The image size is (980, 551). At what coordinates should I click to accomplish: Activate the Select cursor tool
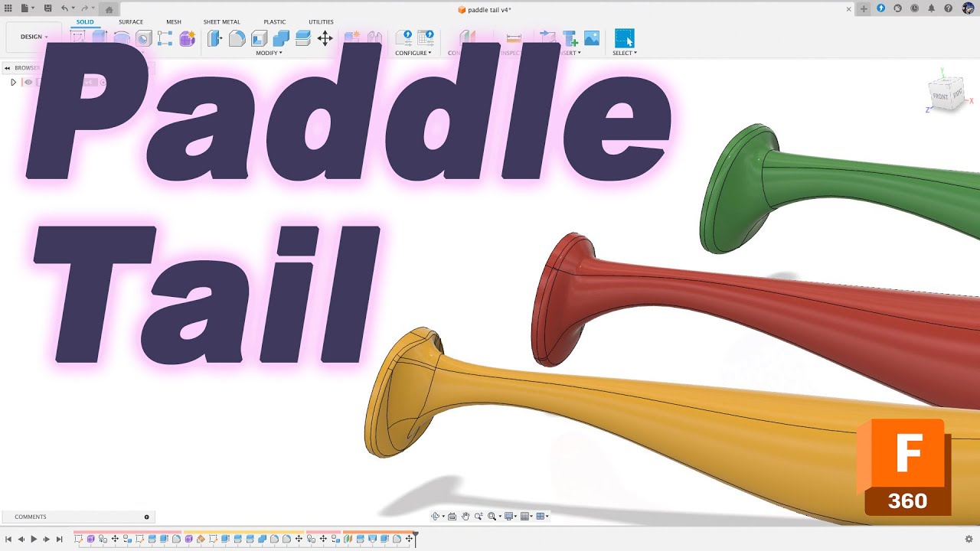(x=625, y=38)
